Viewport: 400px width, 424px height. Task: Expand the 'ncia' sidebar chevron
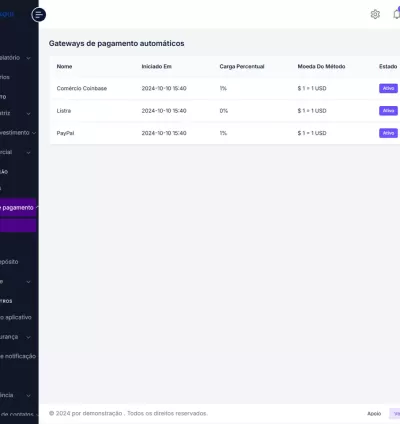(x=28, y=396)
